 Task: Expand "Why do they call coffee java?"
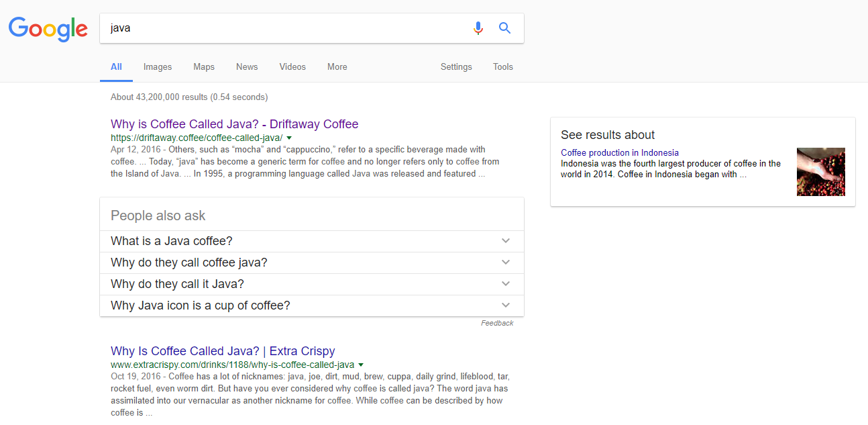(312, 263)
